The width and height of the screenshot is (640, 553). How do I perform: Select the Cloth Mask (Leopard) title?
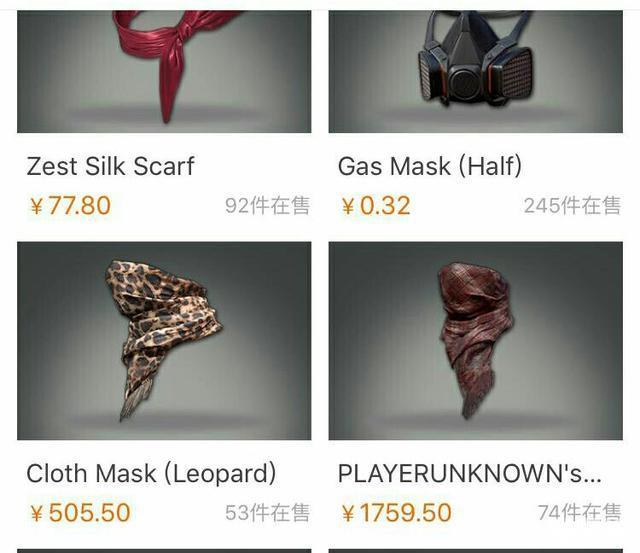[x=151, y=473]
